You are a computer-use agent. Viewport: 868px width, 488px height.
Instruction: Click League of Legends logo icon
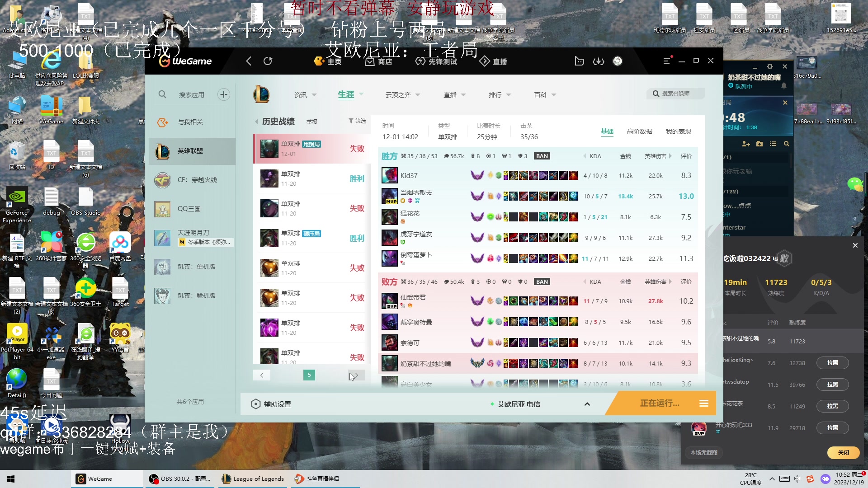(261, 94)
